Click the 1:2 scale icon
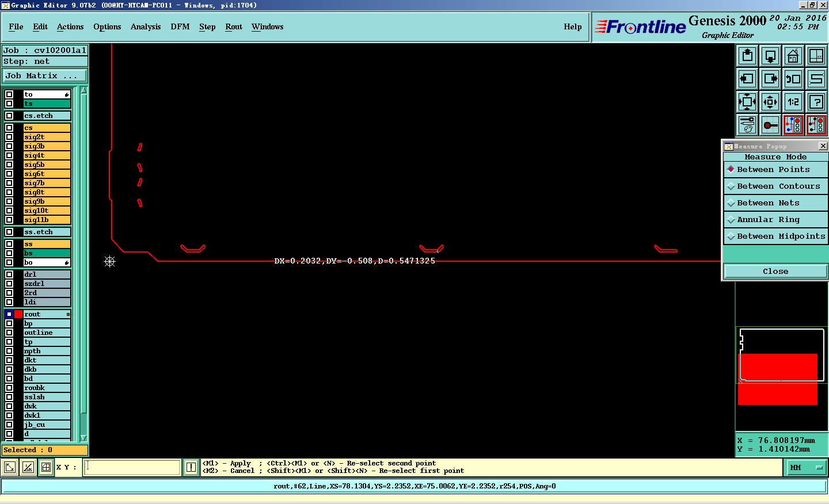829x504 pixels. click(x=793, y=102)
